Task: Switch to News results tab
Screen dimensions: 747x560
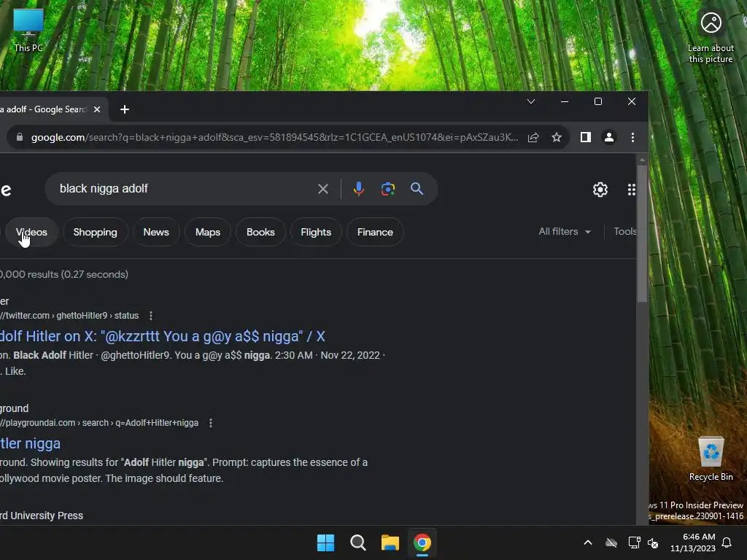Action: [156, 233]
